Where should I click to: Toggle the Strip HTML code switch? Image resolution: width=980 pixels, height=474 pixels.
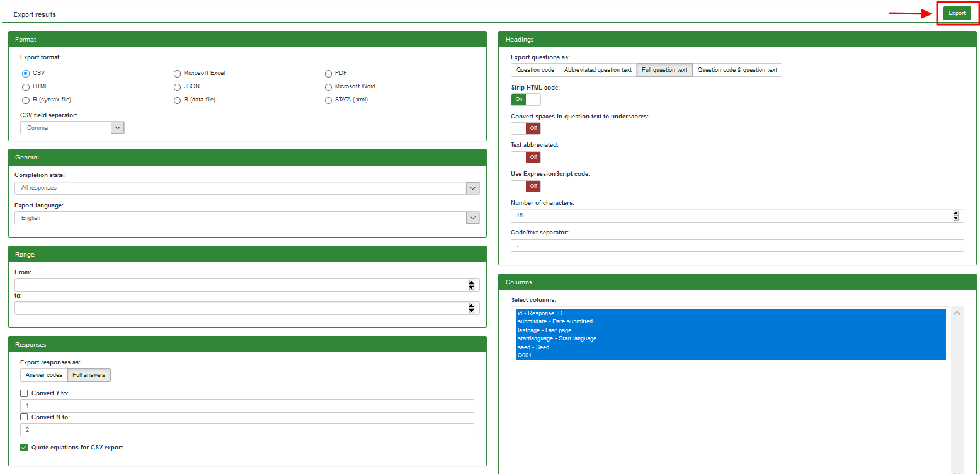[526, 100]
